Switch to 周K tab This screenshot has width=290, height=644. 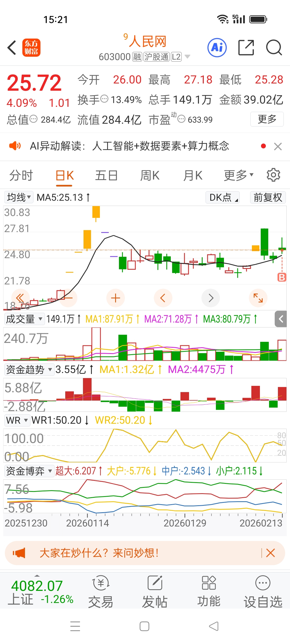150,175
